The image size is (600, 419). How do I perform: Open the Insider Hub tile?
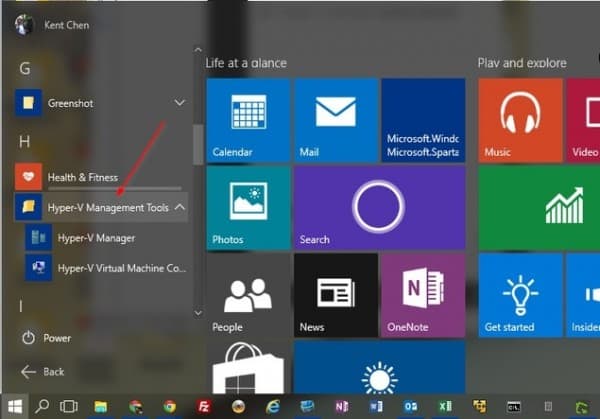click(584, 295)
